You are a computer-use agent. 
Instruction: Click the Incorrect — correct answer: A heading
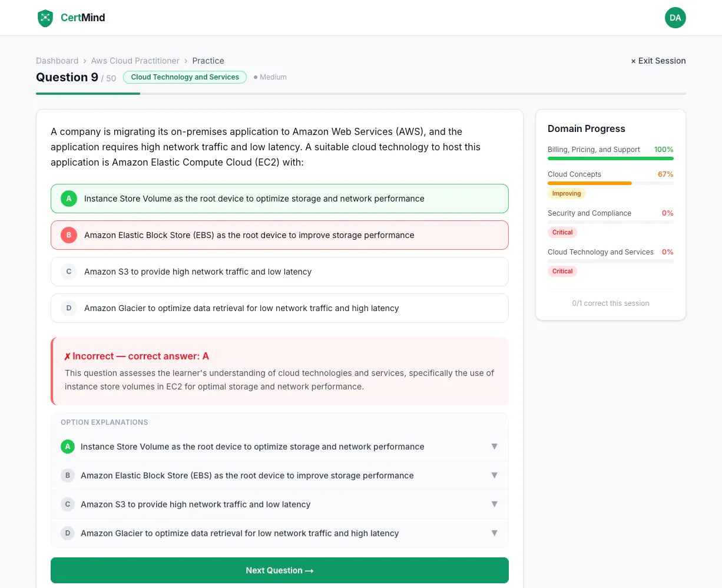[x=137, y=356]
